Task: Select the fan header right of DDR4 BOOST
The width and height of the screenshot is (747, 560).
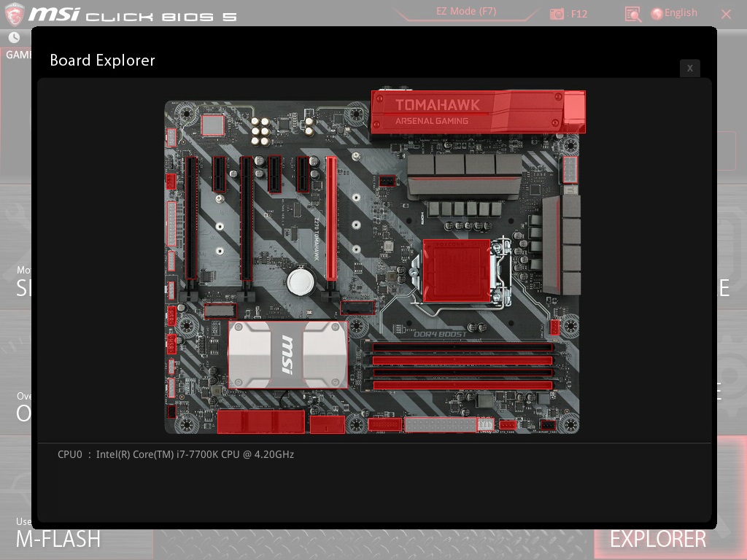Action: (x=554, y=327)
